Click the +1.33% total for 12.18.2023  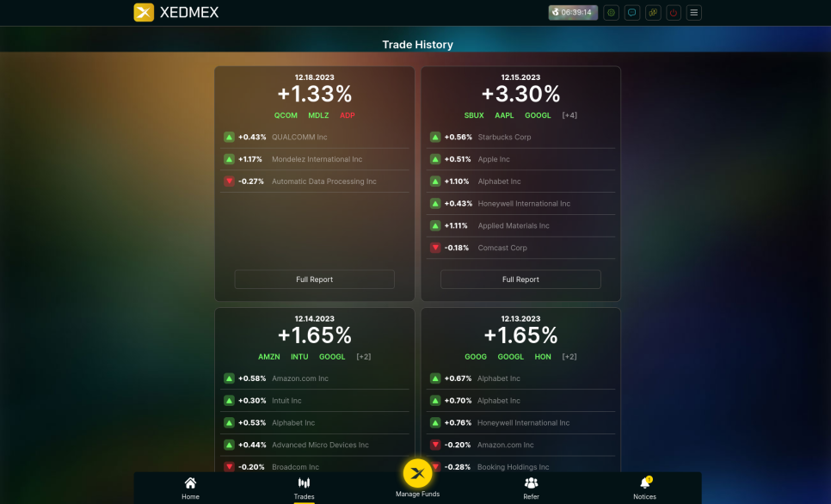[314, 95]
